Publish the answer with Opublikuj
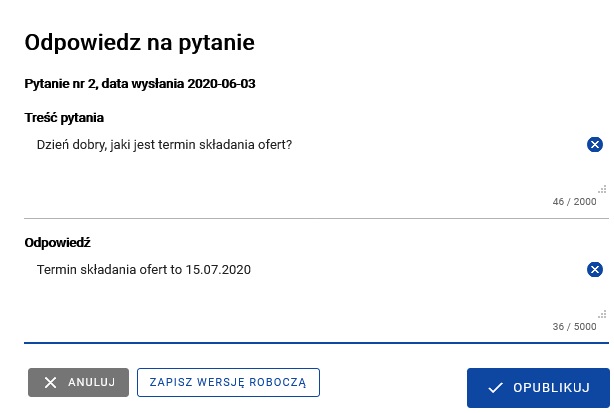 [x=537, y=388]
